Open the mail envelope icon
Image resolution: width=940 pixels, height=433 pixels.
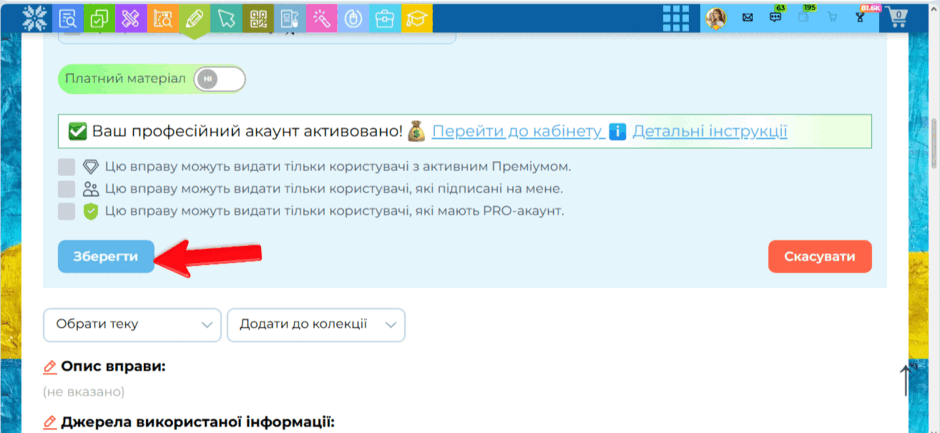(748, 18)
